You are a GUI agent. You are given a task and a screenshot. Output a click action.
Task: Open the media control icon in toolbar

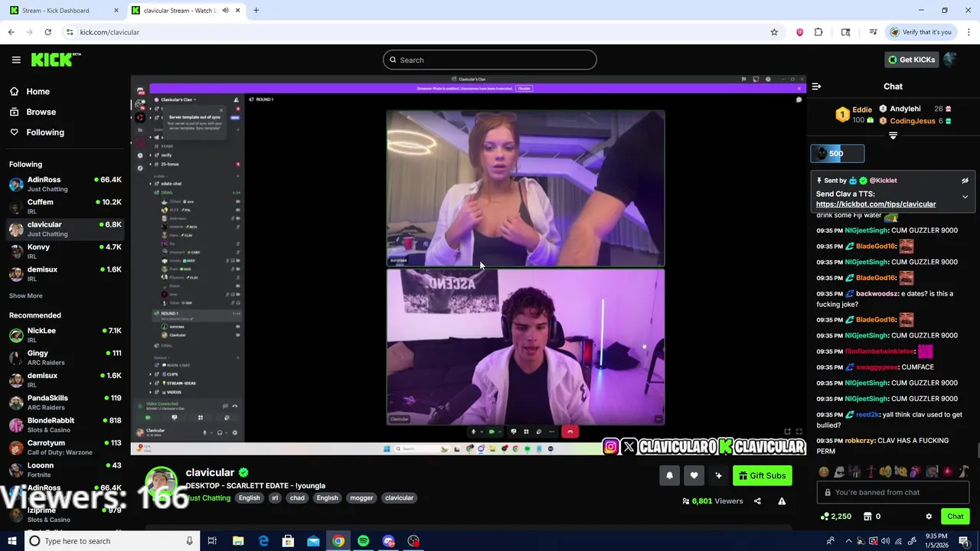pos(873,32)
